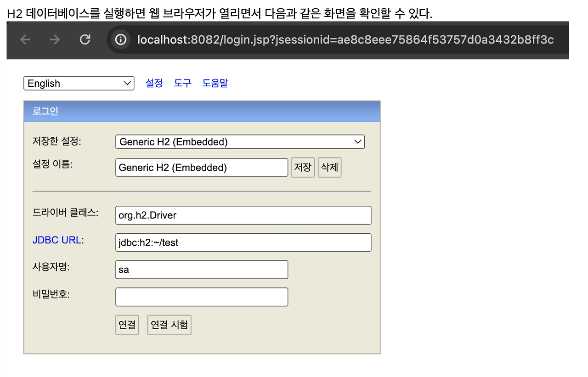588x377 pixels.
Task: Click the 삭제 button
Action: coord(330,168)
